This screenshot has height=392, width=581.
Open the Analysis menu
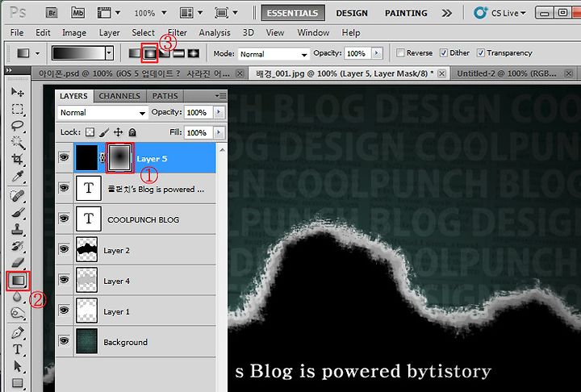tap(215, 32)
